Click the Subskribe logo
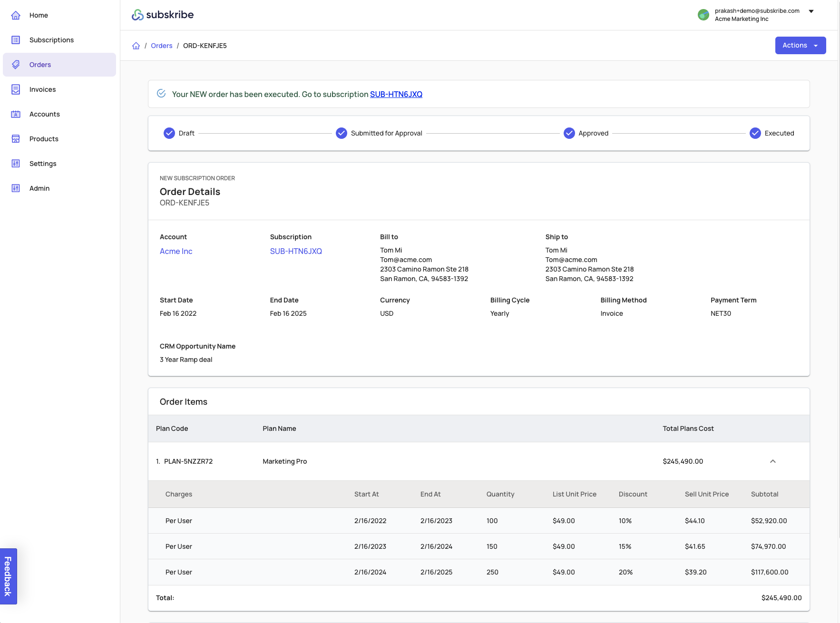Image resolution: width=840 pixels, height=623 pixels. click(163, 15)
